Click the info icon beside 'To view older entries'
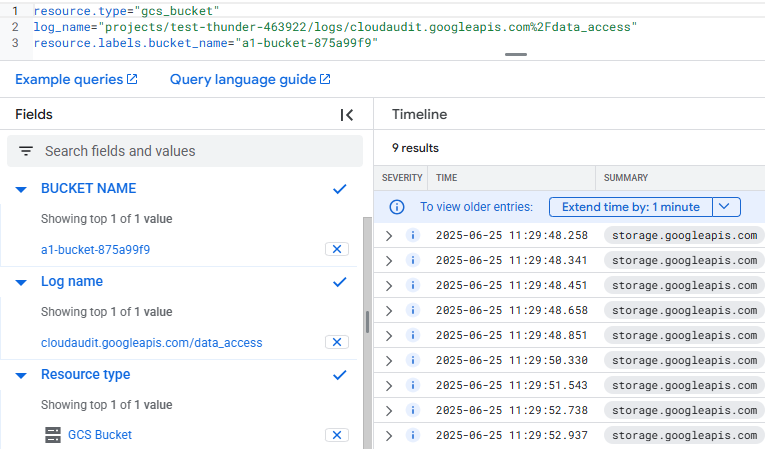The width and height of the screenshot is (765, 449). (397, 207)
